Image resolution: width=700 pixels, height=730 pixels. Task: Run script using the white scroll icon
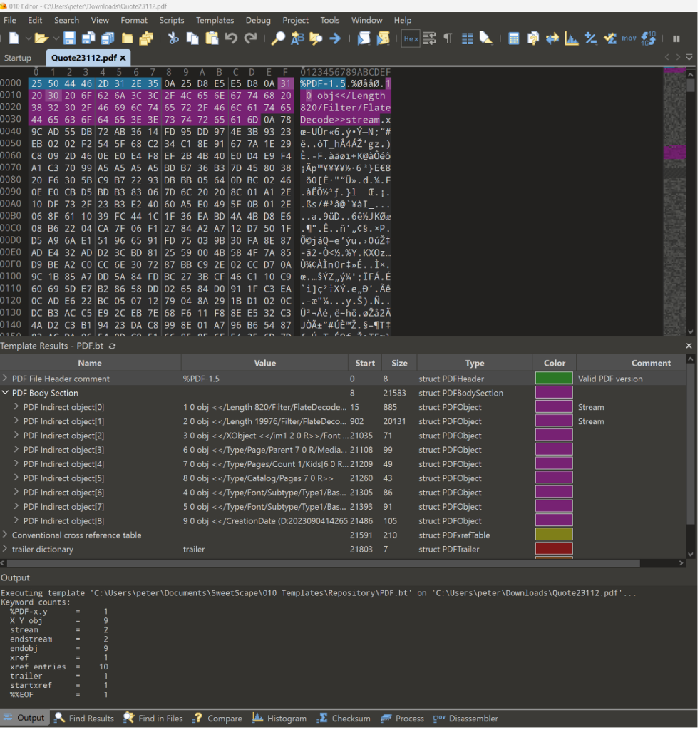[x=364, y=38]
